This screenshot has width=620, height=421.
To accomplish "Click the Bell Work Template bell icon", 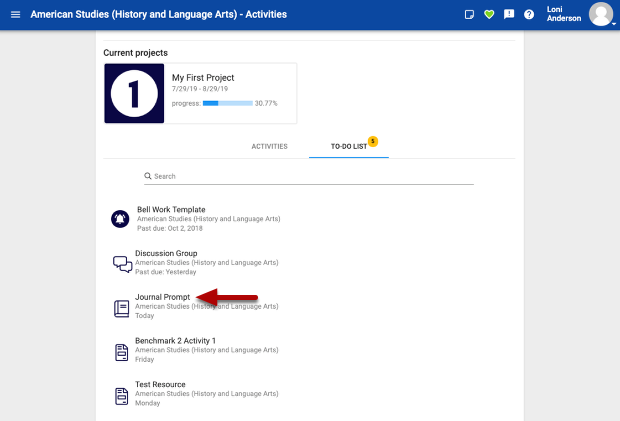I will [121, 219].
